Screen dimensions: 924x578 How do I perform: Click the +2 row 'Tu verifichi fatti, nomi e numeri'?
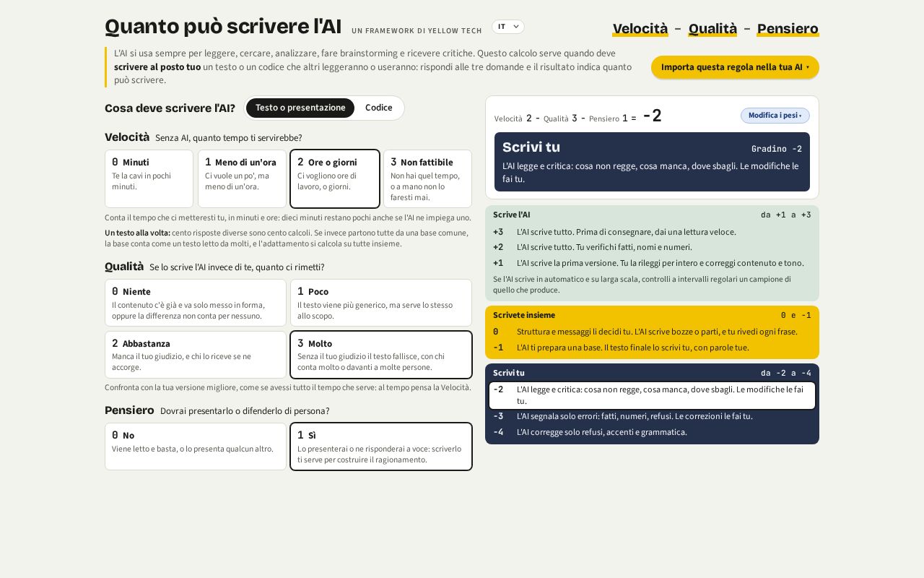point(652,247)
